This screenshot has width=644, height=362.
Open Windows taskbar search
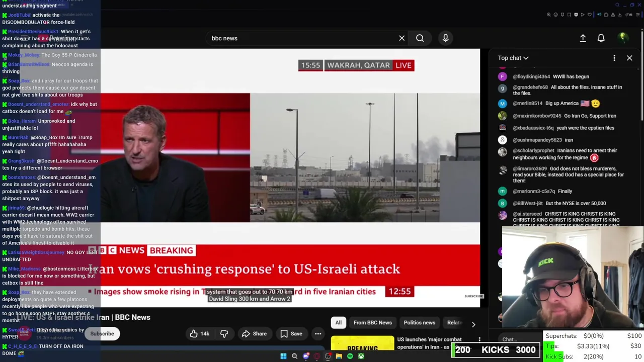click(294, 356)
